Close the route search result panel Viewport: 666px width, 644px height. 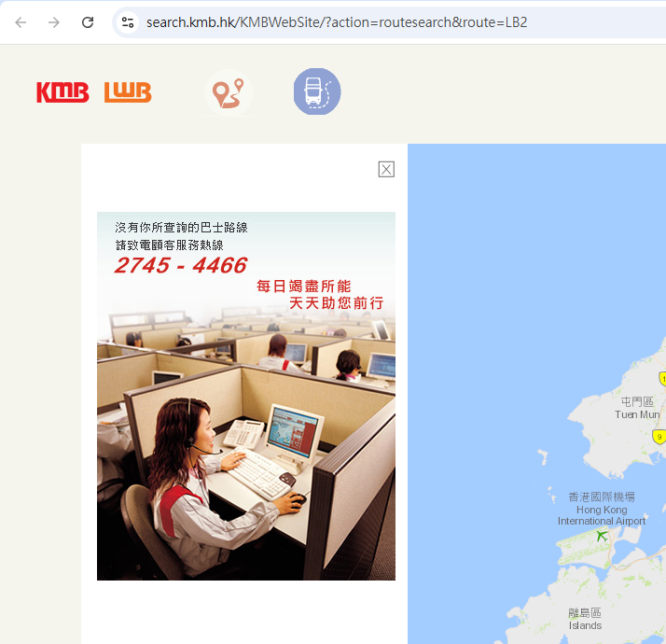point(386,169)
